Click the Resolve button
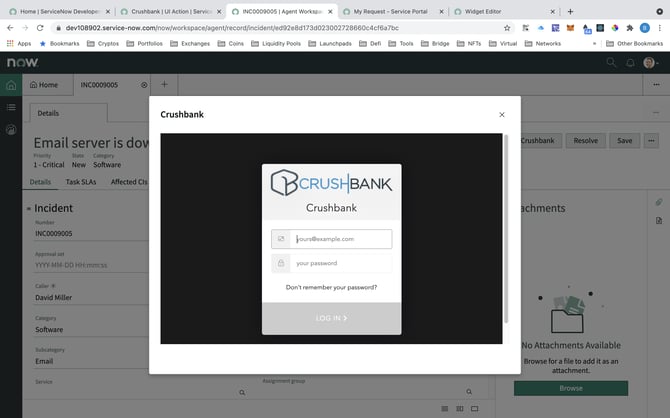Viewport: 670px width, 418px height. pyautogui.click(x=585, y=141)
